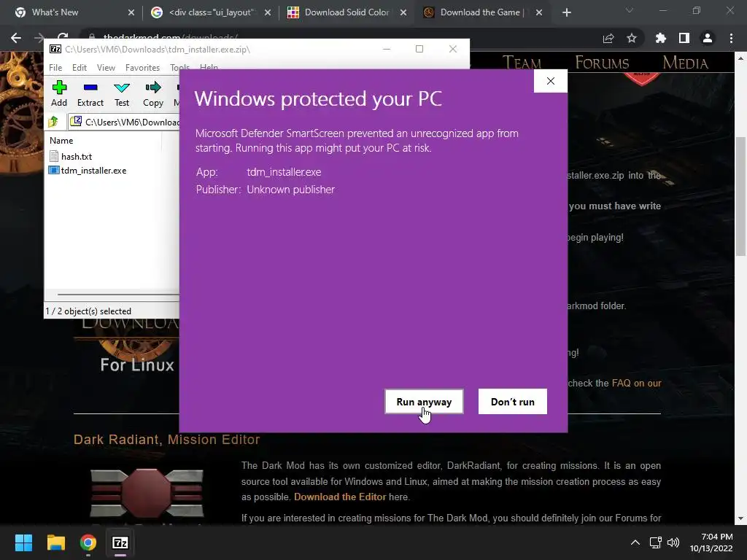Click Run anyway in SmartScreen dialog

point(424,402)
